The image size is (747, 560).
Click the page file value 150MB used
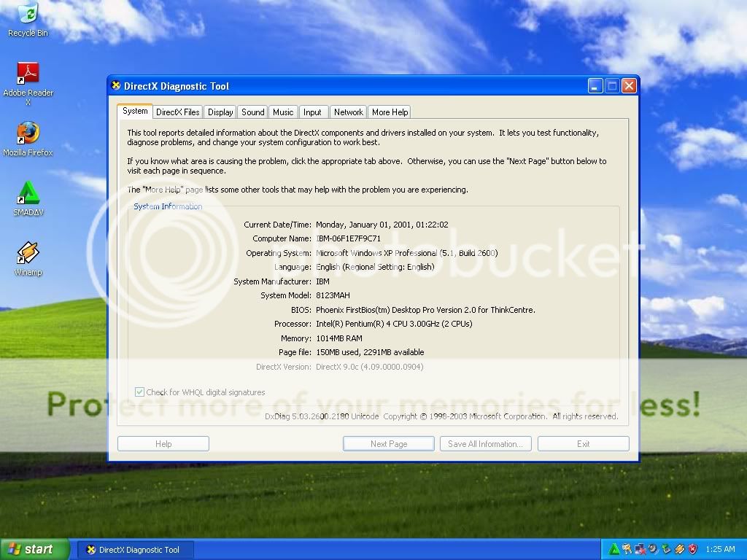pyautogui.click(x=370, y=352)
